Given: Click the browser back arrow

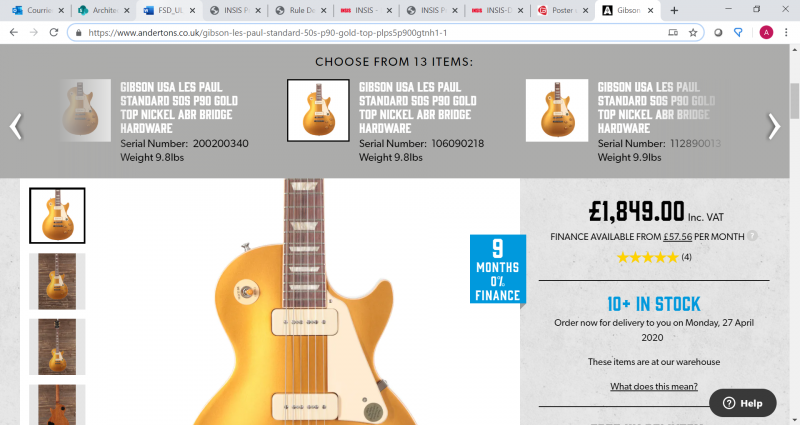Looking at the screenshot, I should pyautogui.click(x=14, y=32).
